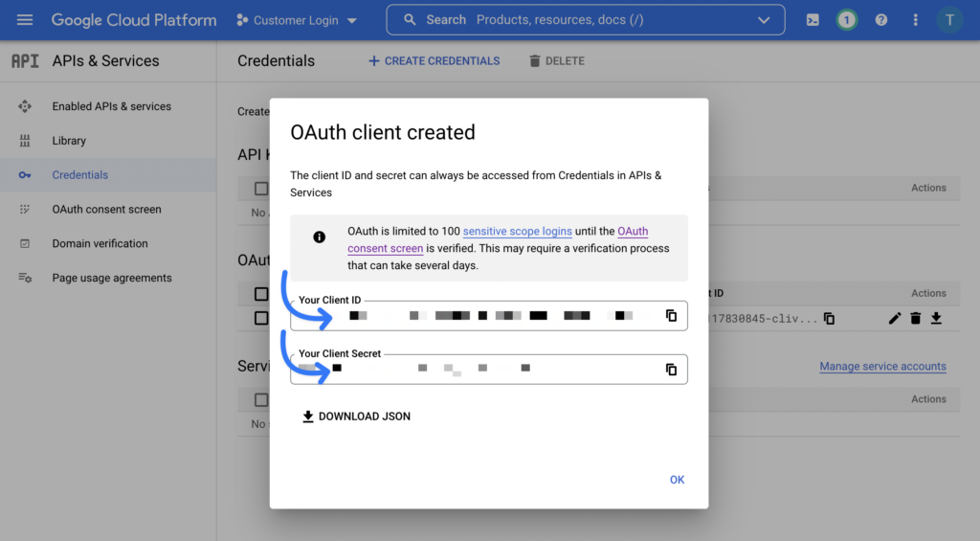Open the Customer Login project selector
The width and height of the screenshot is (980, 541).
point(297,20)
